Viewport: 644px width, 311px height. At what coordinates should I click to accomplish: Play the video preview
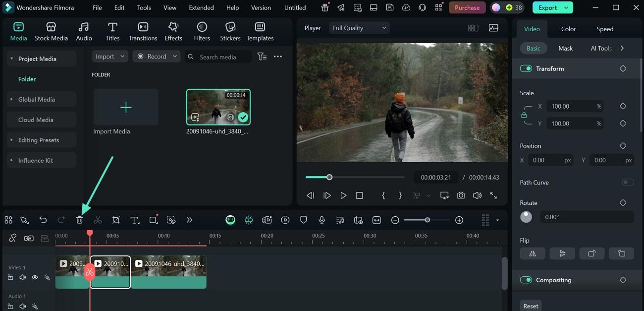pos(343,195)
